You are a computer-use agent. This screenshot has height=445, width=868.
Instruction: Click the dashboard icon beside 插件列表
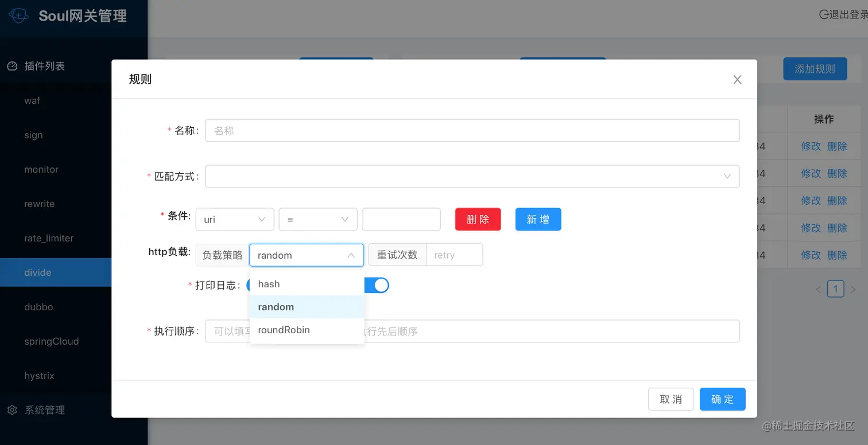pos(12,66)
